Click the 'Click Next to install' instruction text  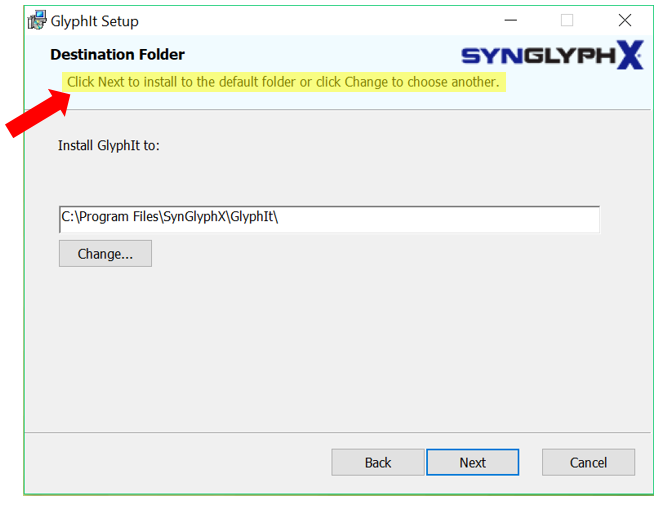click(x=283, y=82)
